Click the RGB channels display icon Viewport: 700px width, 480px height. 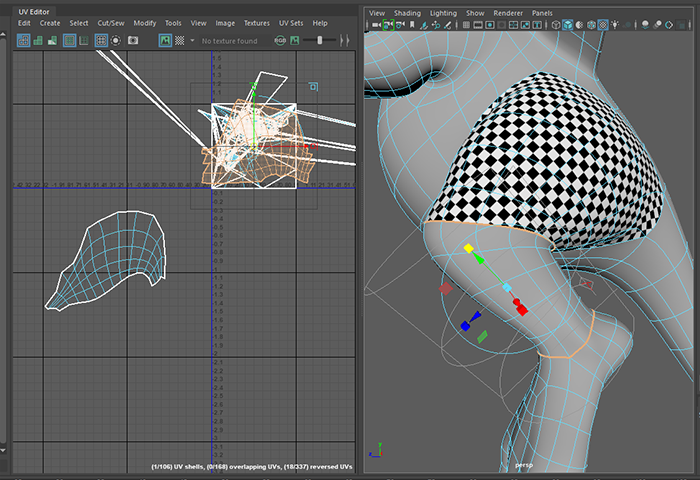tap(281, 40)
